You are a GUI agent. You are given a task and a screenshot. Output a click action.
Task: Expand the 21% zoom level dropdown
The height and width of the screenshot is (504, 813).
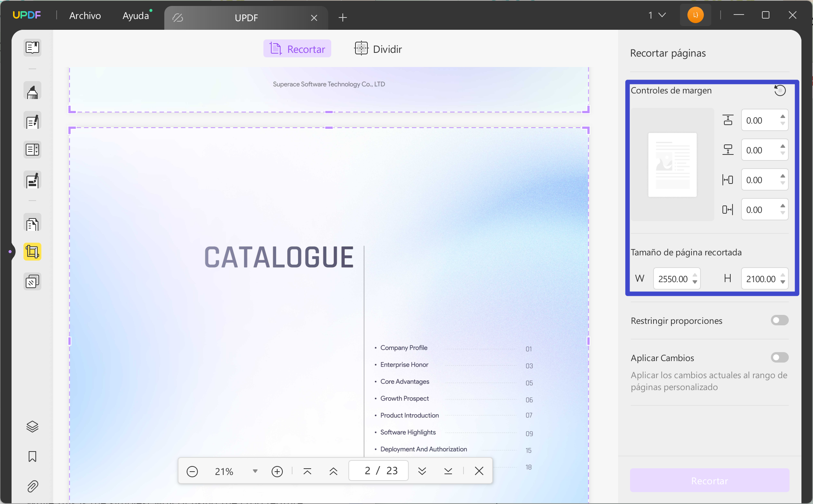pos(255,471)
